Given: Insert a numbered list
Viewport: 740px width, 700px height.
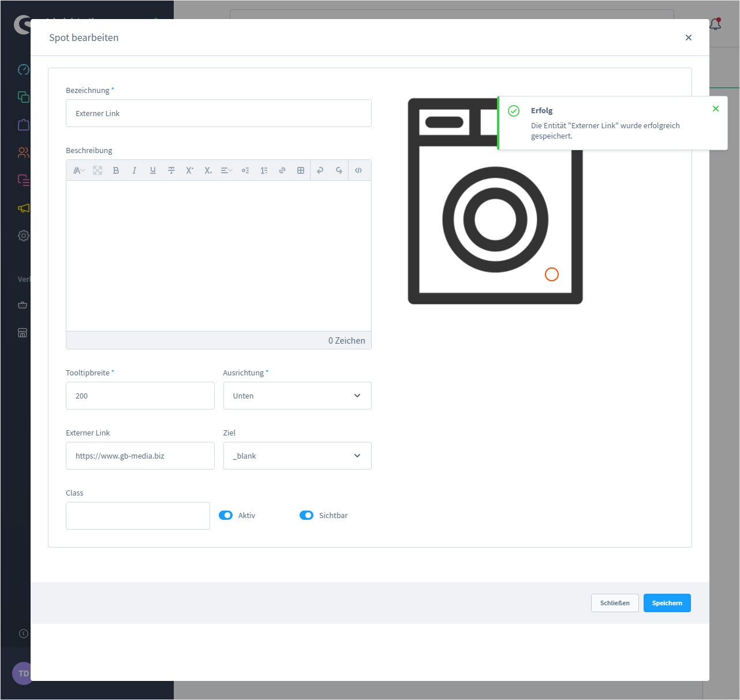Looking at the screenshot, I should [x=264, y=170].
